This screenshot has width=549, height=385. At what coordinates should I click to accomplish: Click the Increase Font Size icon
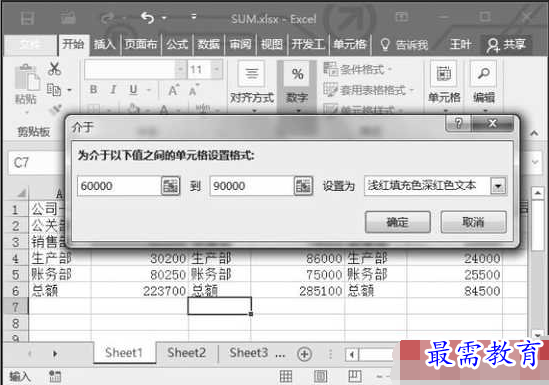point(174,90)
